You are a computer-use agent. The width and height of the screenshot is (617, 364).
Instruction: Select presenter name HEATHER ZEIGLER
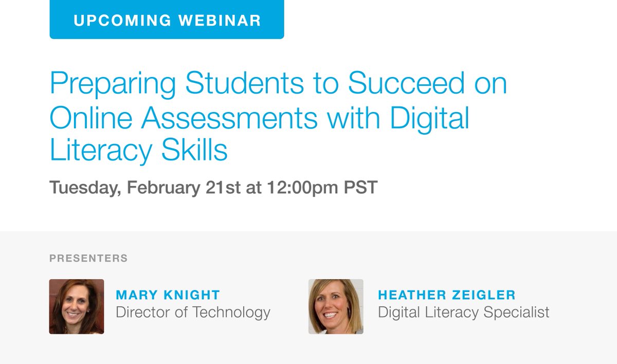[x=447, y=295]
